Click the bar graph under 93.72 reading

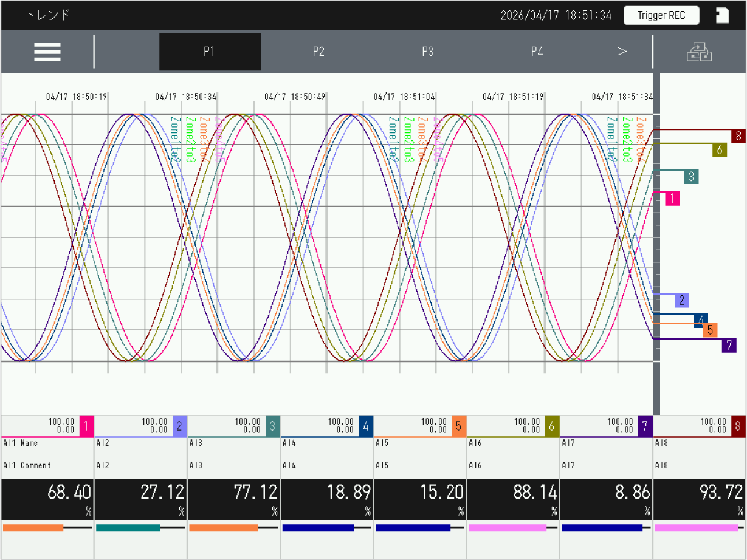(x=700, y=528)
